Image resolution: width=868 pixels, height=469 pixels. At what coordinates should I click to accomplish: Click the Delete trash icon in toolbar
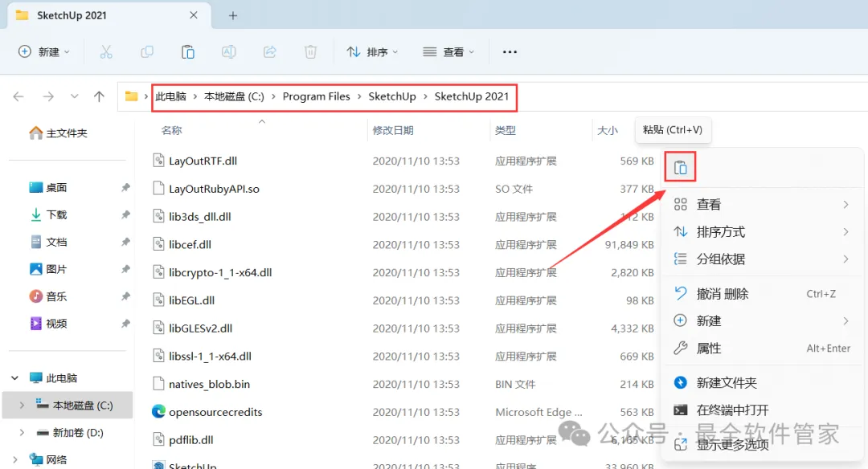click(310, 52)
